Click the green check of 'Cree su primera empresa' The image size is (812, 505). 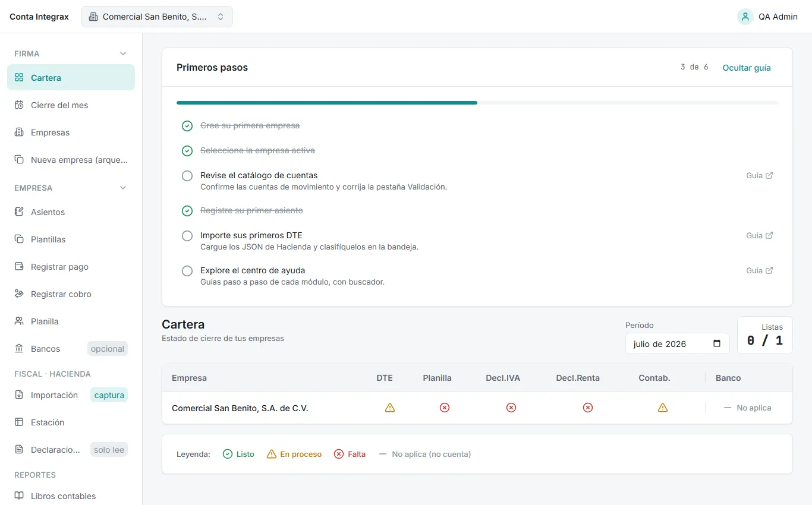click(187, 126)
